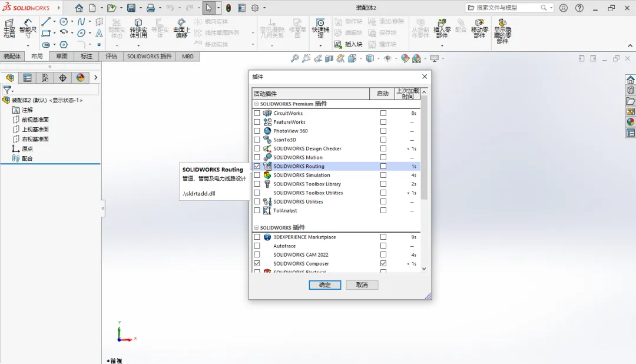Click the 移动零部件 move component tool
Image resolution: width=636 pixels, height=364 pixels.
(x=479, y=29)
